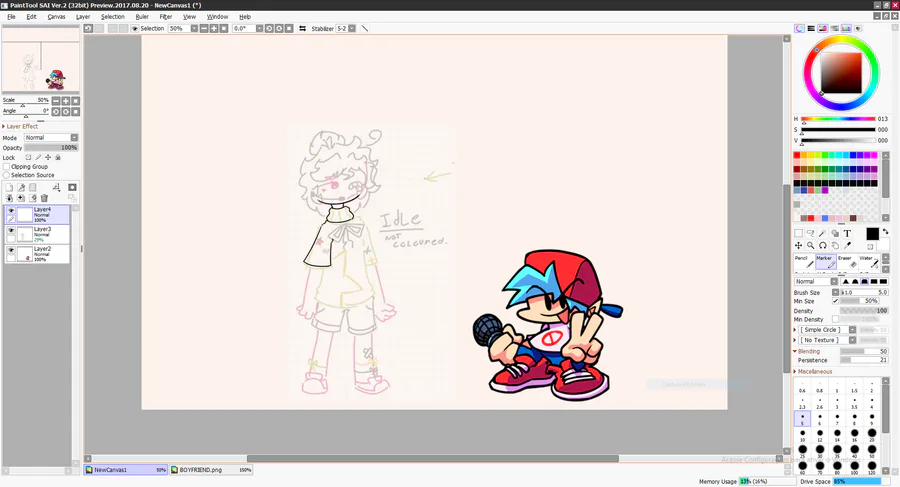900x487 pixels.
Task: Select the rectangular Selection tool
Action: 798,233
